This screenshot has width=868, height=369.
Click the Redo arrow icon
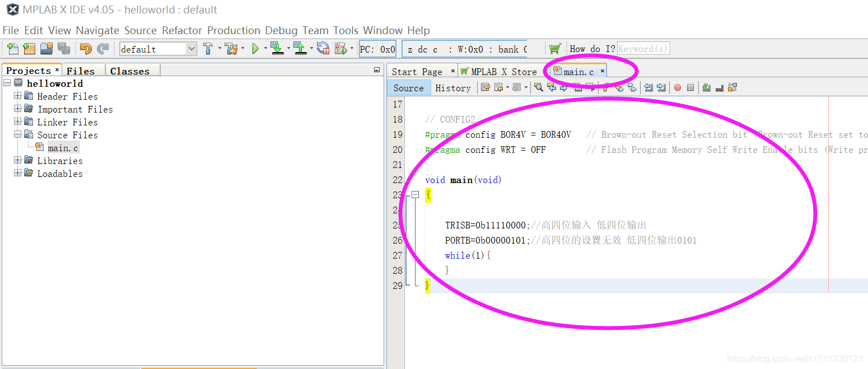102,49
